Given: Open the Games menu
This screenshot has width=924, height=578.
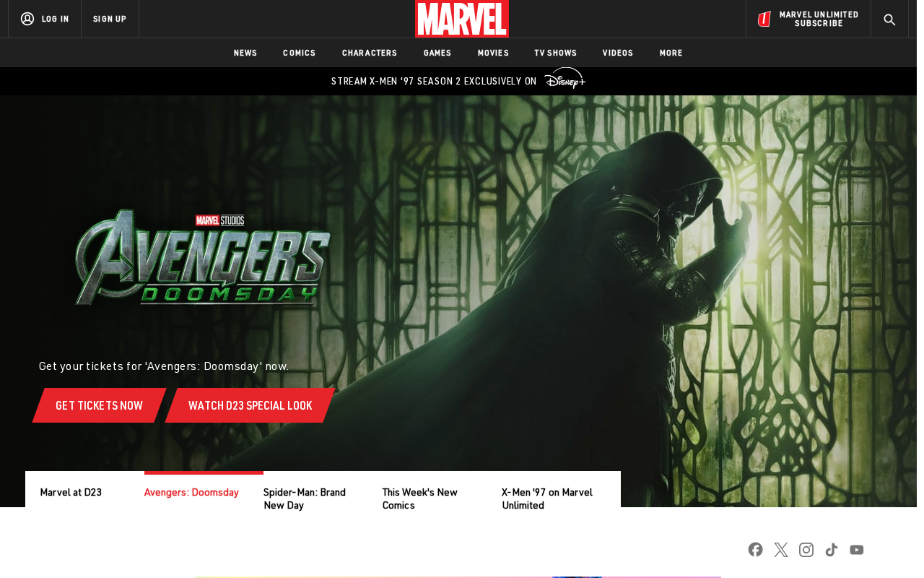Looking at the screenshot, I should pos(437,53).
